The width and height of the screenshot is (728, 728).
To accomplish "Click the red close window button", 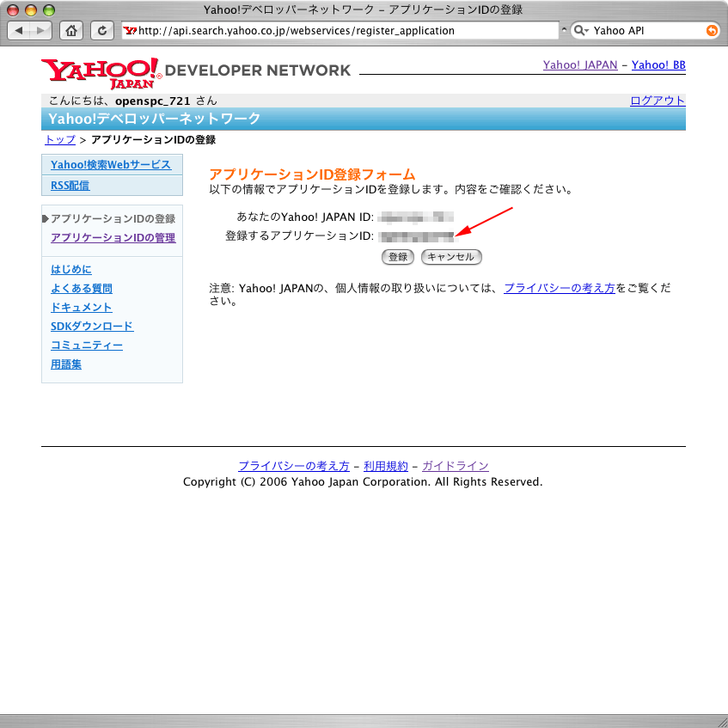I will [x=13, y=9].
